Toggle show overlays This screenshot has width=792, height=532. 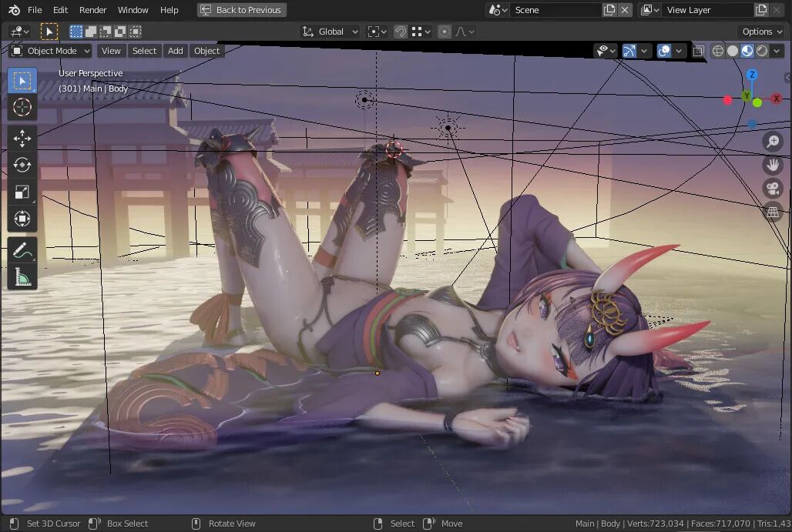[663, 51]
